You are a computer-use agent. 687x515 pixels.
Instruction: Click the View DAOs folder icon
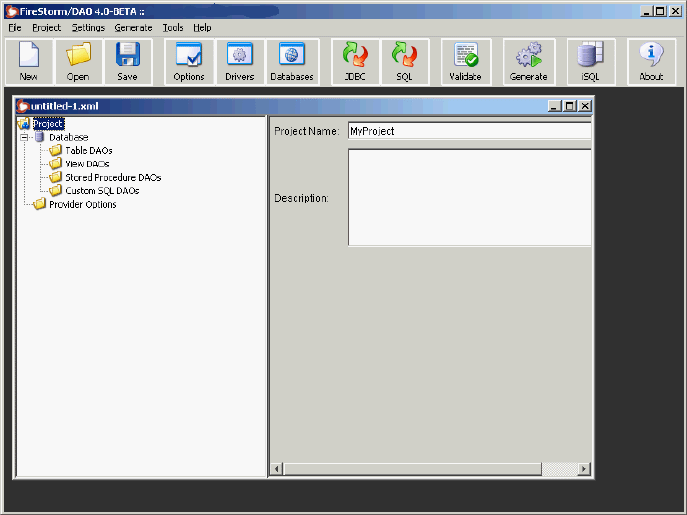pos(56,163)
